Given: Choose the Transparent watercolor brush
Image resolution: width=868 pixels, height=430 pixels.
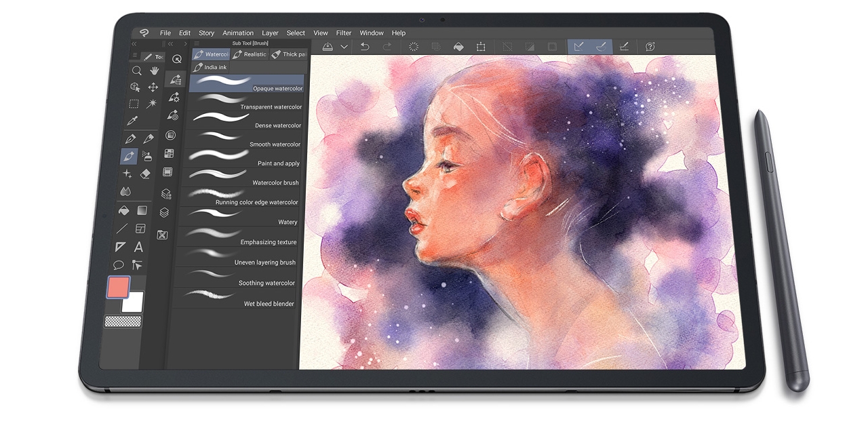Looking at the screenshot, I should pos(248,102).
